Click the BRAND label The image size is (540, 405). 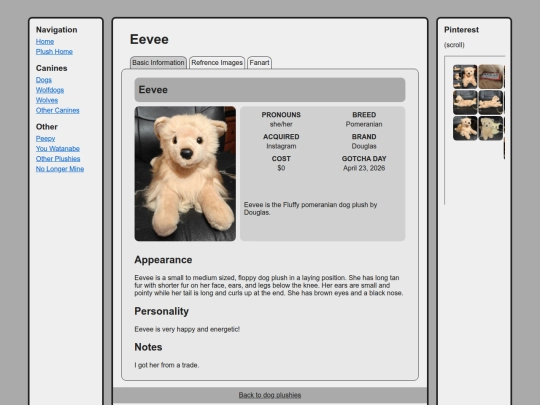click(x=364, y=137)
